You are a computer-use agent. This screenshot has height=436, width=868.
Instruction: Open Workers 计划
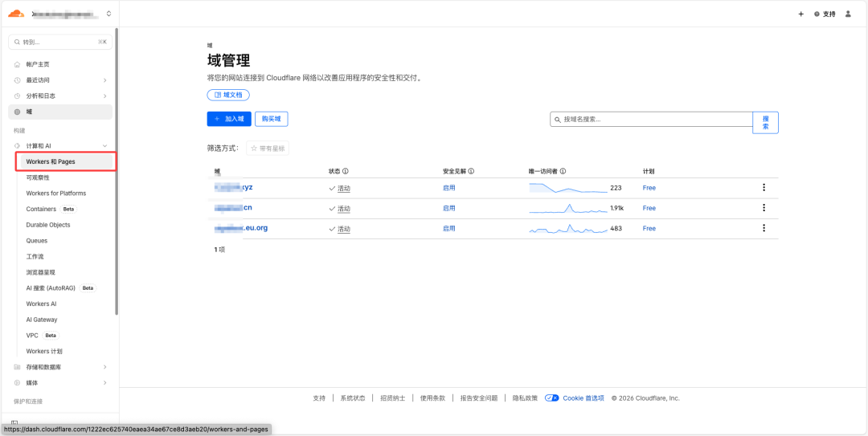(44, 352)
